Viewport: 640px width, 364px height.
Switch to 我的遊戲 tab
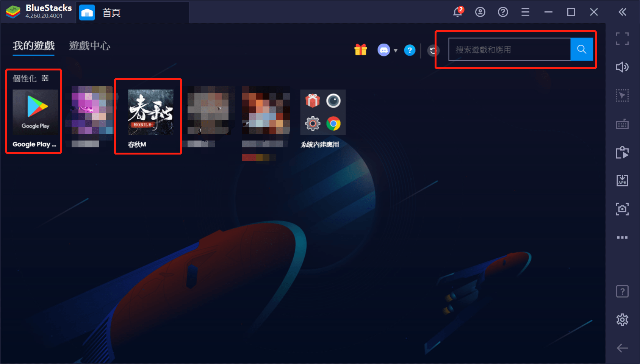click(x=34, y=46)
